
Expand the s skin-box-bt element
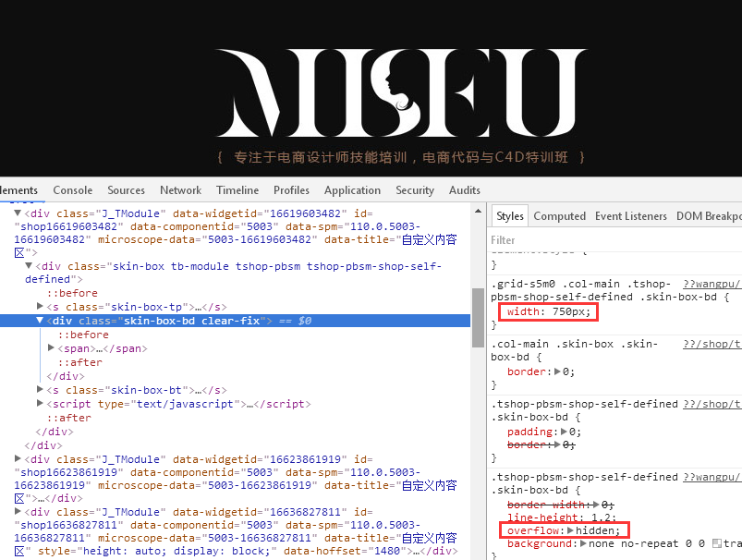41,389
